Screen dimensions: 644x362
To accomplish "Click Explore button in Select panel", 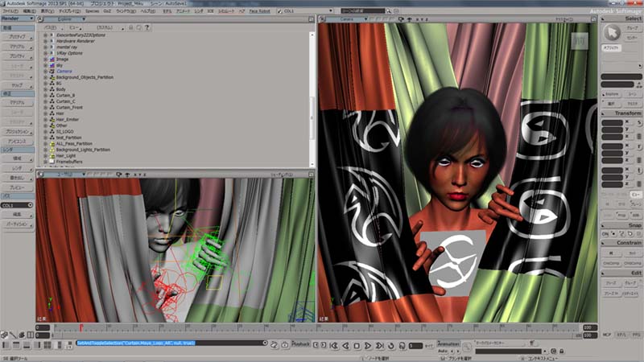I will [612, 94].
